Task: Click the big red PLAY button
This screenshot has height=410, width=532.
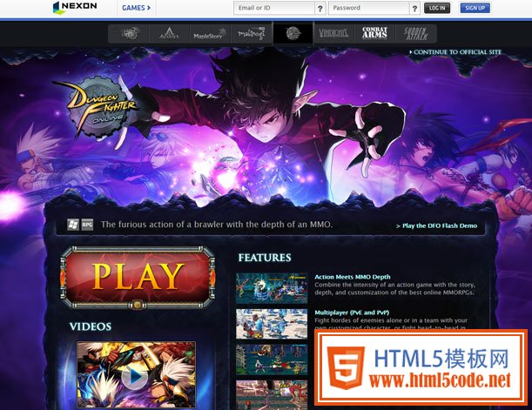Action: (x=138, y=277)
